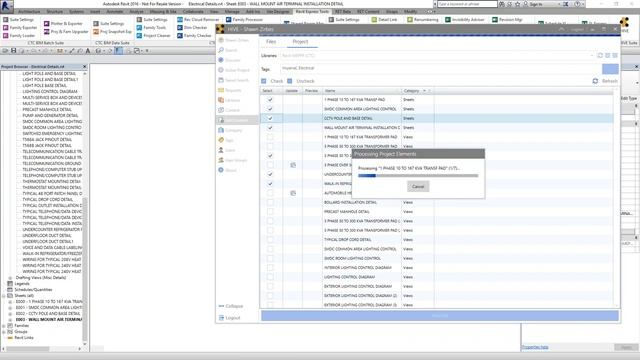Check the SMDC ROOM LIGHTING CONTROL checkbox in HIVE list
Viewport: 640px width, 360px height.
click(270, 258)
